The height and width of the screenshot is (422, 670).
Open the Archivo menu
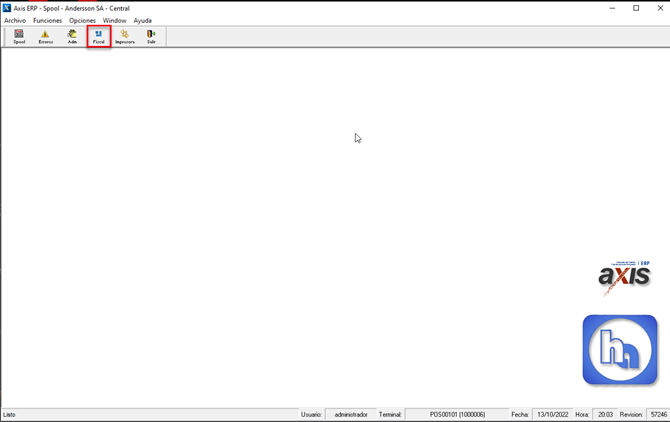pos(15,20)
